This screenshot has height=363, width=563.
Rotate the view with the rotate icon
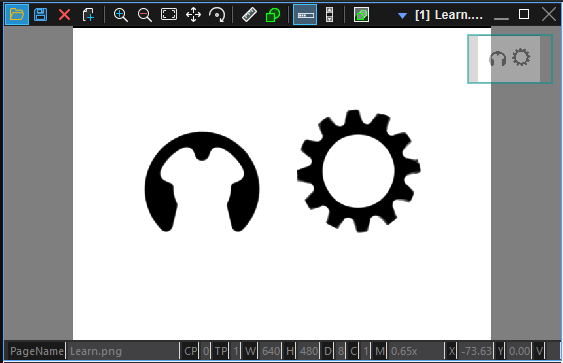217,15
